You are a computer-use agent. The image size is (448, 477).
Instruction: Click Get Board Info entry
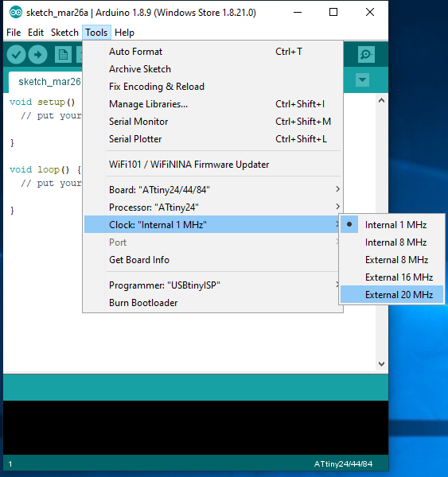212,260
